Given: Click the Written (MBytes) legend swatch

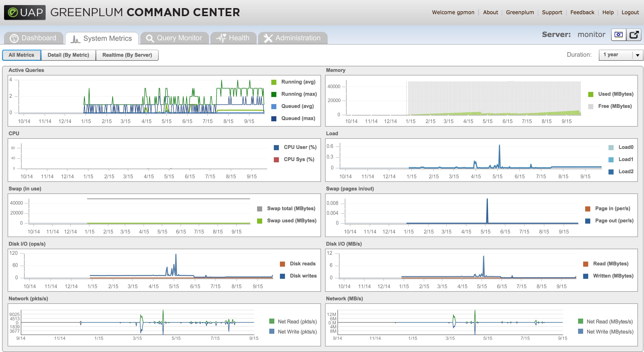Looking at the screenshot, I should pyautogui.click(x=586, y=276).
